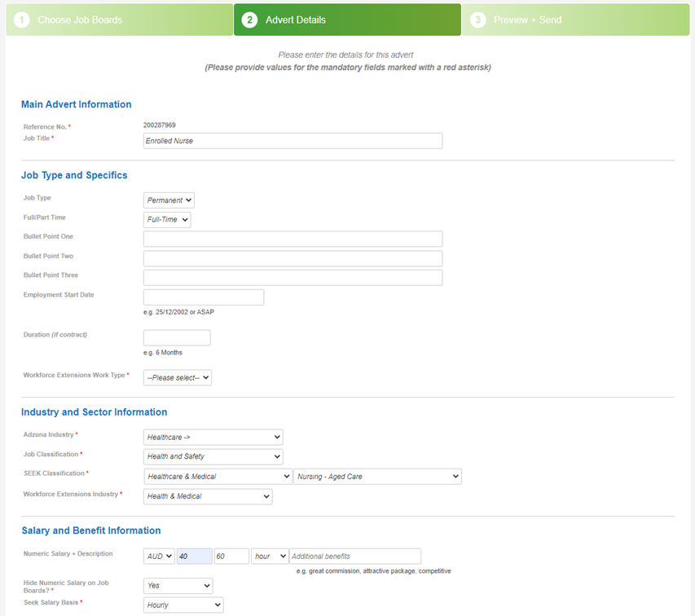Click the Duration input box

pyautogui.click(x=177, y=338)
